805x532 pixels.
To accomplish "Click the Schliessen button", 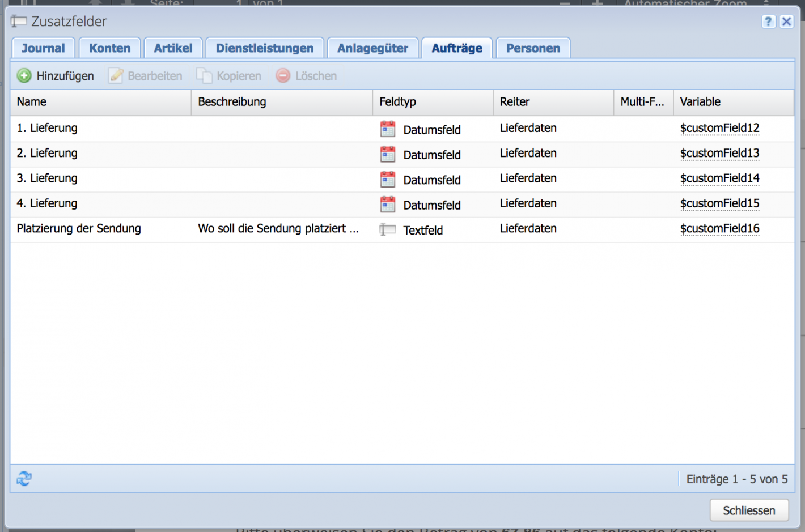I will [x=749, y=510].
